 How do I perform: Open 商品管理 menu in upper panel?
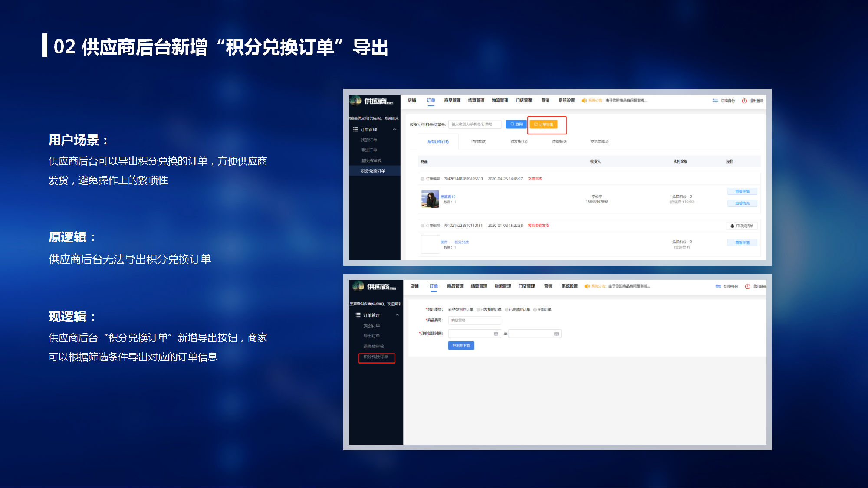coord(452,101)
